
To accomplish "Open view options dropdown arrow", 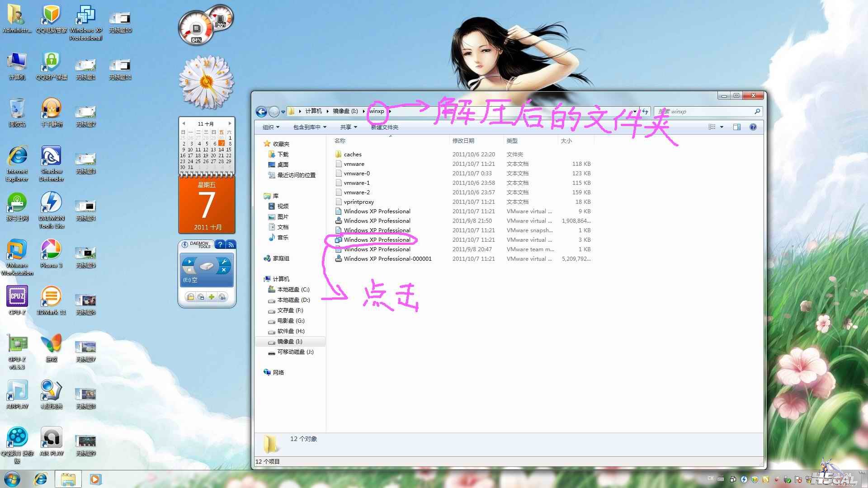I will (722, 127).
